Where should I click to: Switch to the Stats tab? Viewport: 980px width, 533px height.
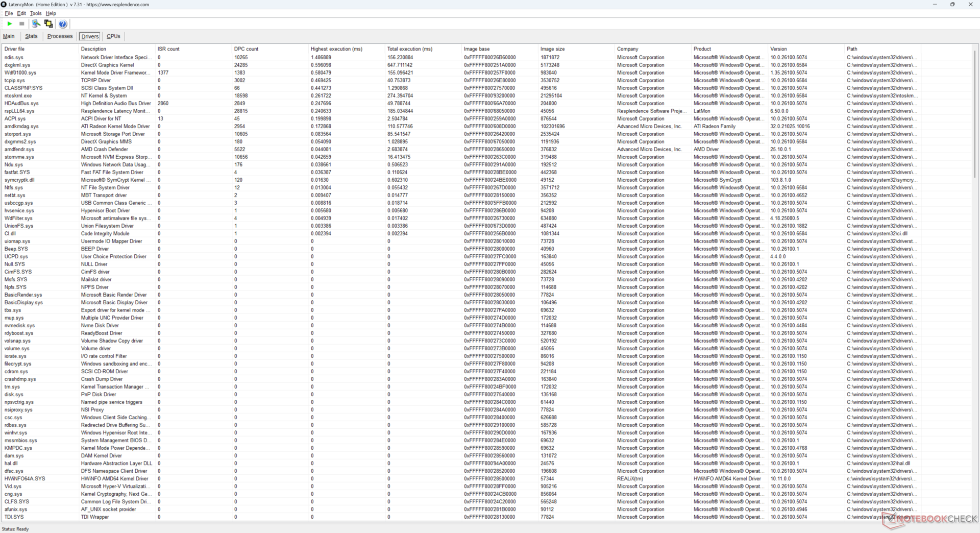[31, 36]
